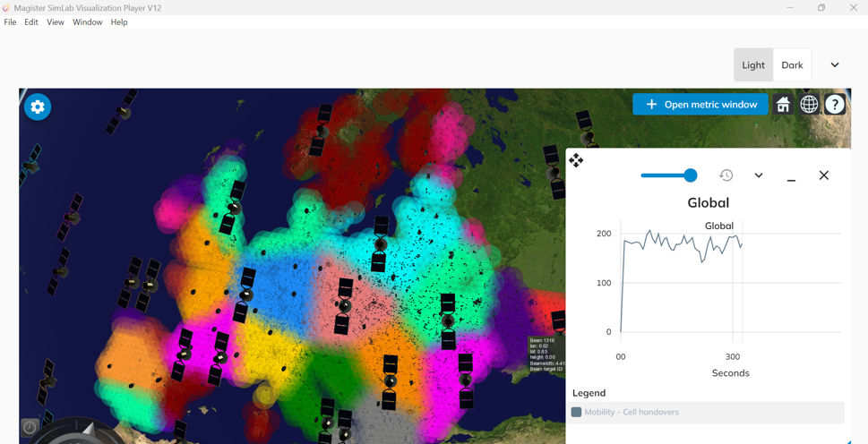
Task: Open the help question mark icon
Action: [835, 104]
